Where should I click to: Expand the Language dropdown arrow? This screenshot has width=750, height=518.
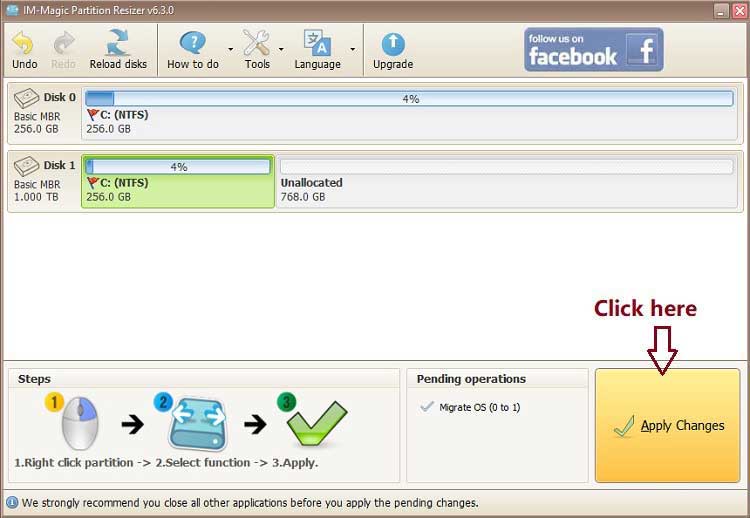pyautogui.click(x=353, y=49)
